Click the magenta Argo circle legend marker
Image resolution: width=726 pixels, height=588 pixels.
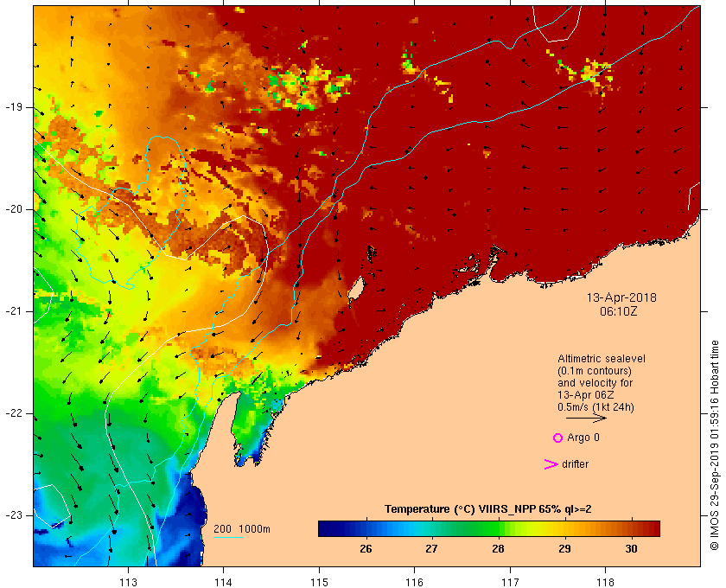coord(558,438)
